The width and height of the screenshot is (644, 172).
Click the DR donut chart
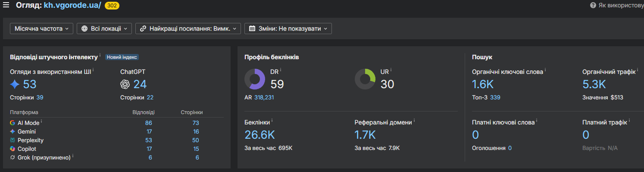(255, 79)
